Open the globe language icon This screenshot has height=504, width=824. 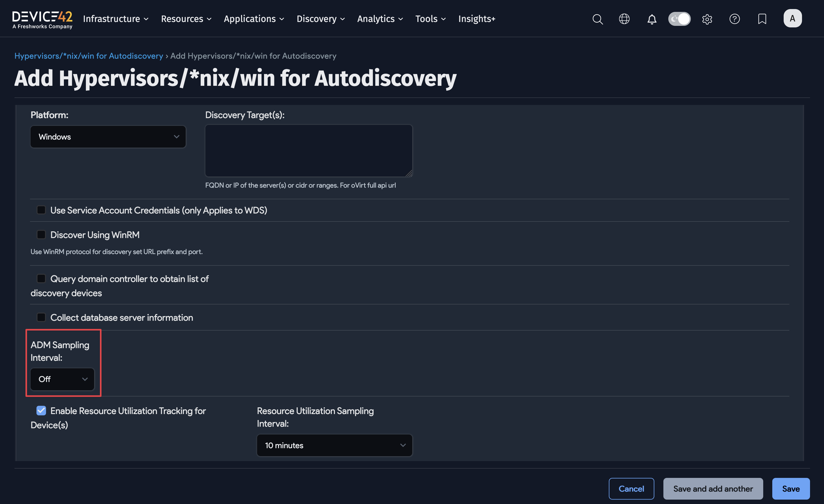(x=624, y=19)
